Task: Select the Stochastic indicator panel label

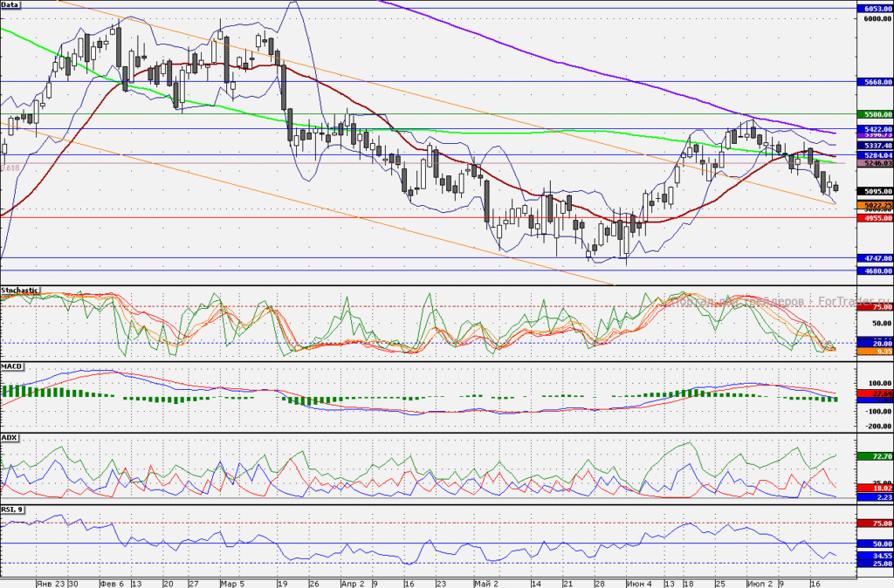Action: click(x=20, y=290)
